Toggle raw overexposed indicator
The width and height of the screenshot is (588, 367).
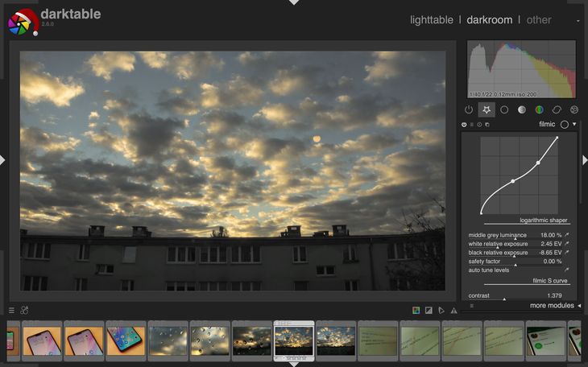point(416,311)
